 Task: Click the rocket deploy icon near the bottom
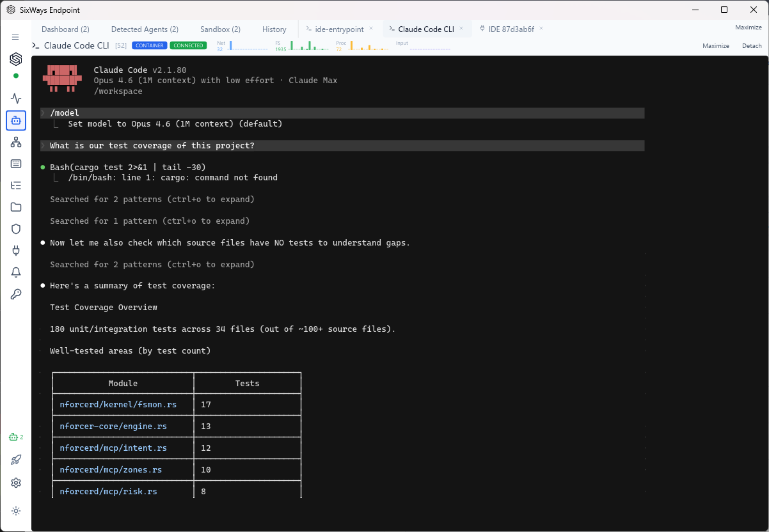[16, 459]
